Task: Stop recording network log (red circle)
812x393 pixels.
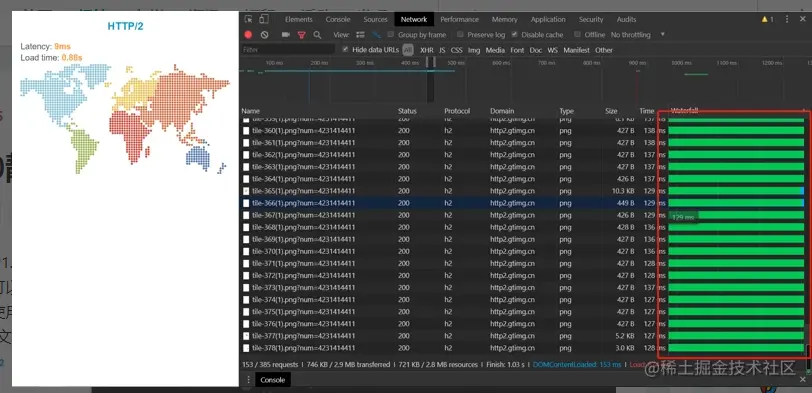Action: [249, 35]
